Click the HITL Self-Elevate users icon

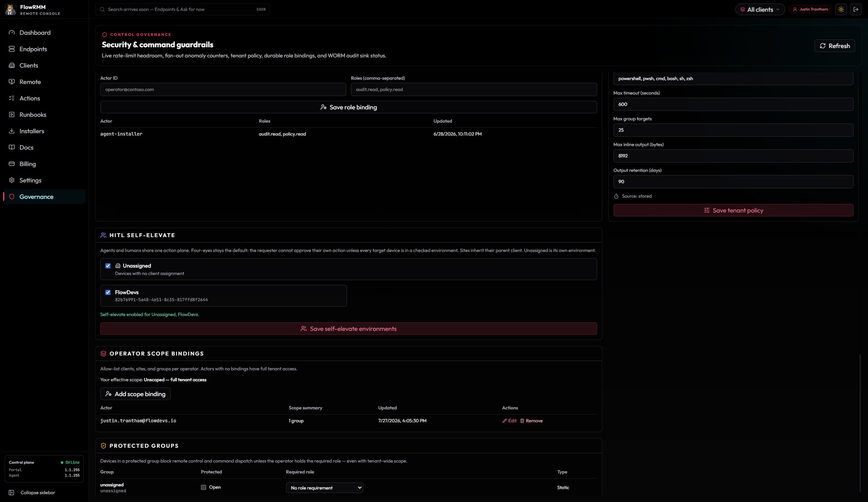pos(103,235)
